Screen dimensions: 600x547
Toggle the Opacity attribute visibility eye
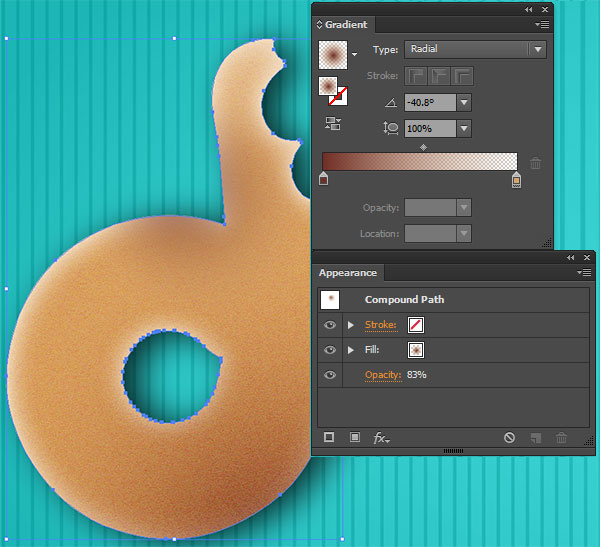point(329,375)
